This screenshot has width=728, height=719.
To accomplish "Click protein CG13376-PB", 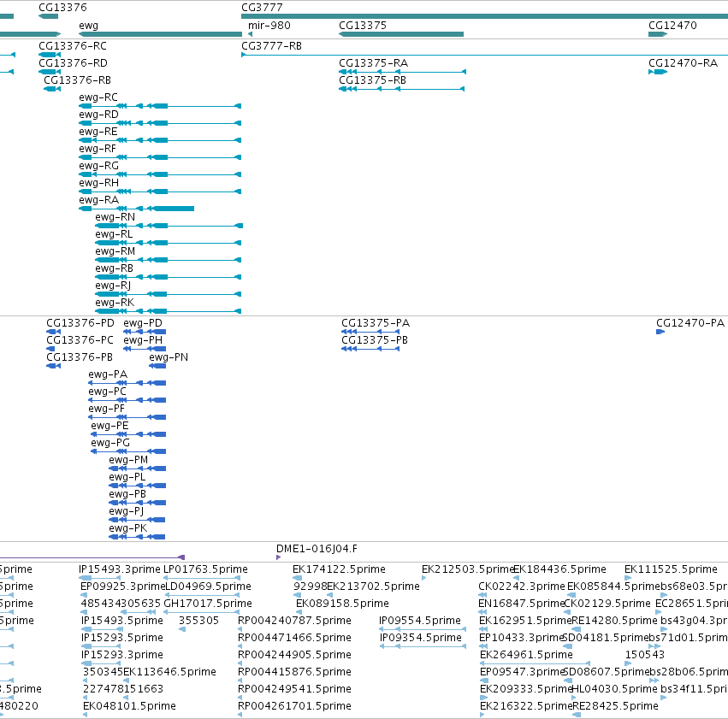I will 53,366.
